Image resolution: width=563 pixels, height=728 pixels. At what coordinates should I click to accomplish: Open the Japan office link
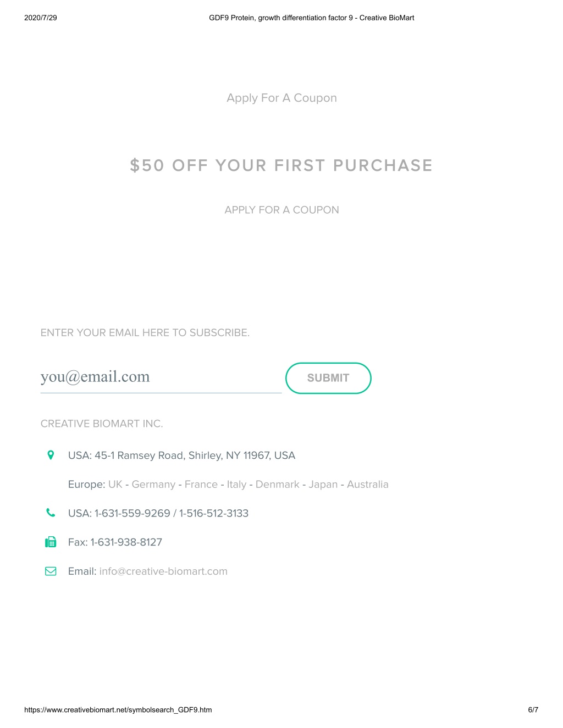tap(323, 485)
